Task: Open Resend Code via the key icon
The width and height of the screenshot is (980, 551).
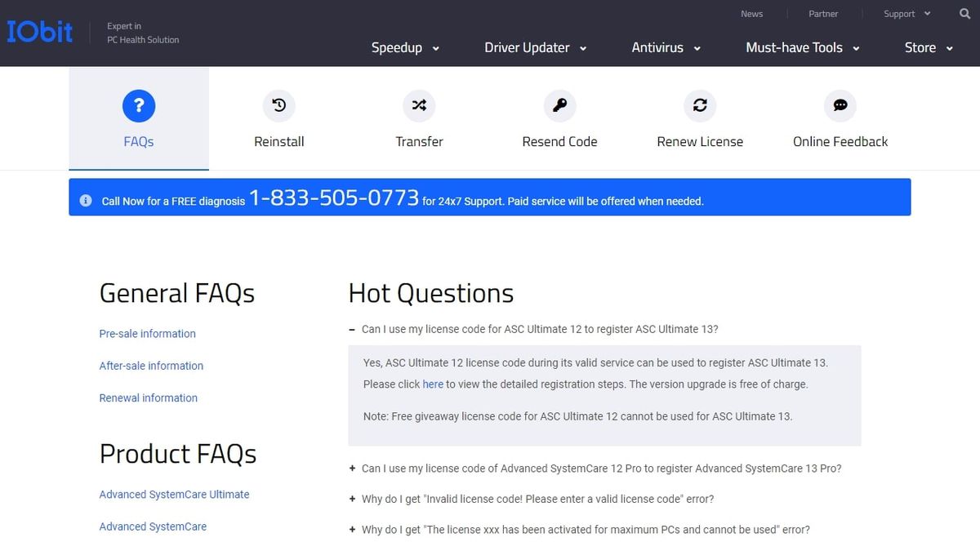Action: pos(559,105)
